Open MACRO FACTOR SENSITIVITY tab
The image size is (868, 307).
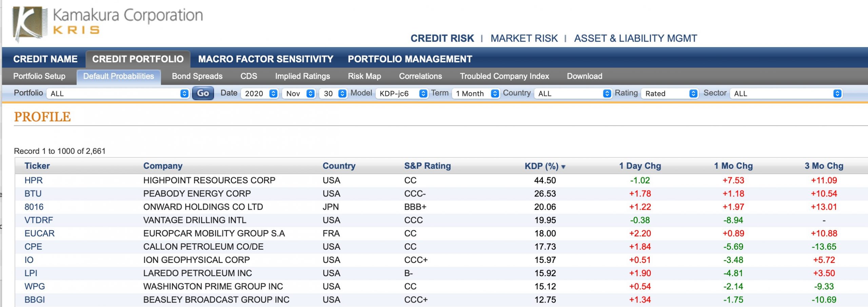coord(265,59)
